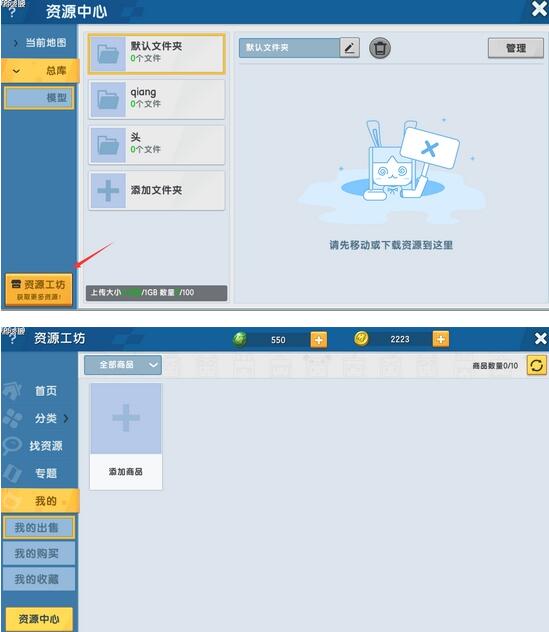Select the 模型 library item
The height and width of the screenshot is (632, 549).
pyautogui.click(x=39, y=98)
